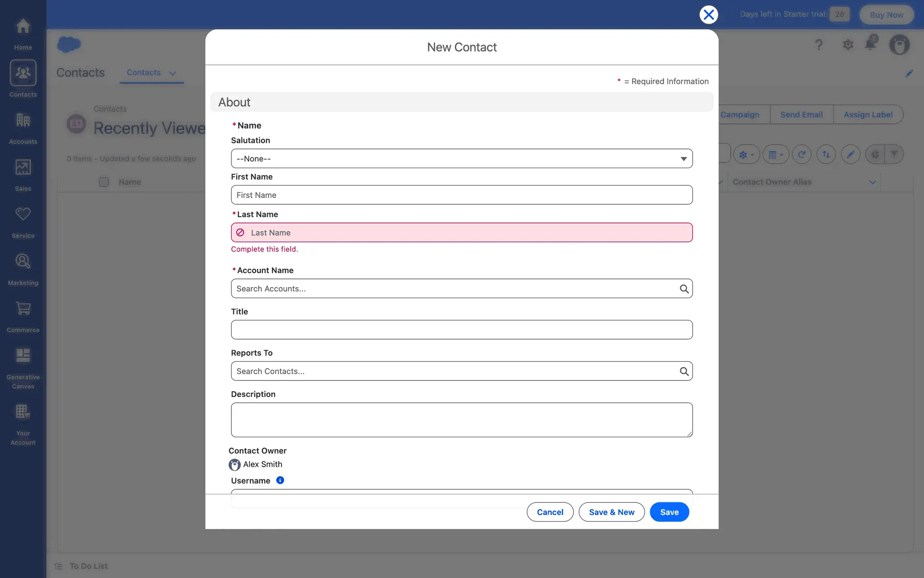Image resolution: width=924 pixels, height=578 pixels.
Task: Open the Contacts tab chevron menu
Action: tap(173, 73)
